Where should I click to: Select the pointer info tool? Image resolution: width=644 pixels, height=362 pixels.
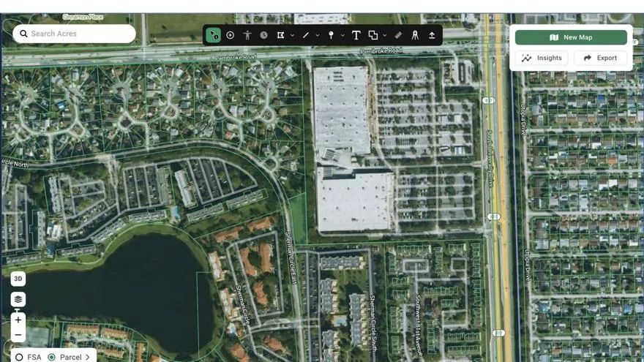point(213,35)
